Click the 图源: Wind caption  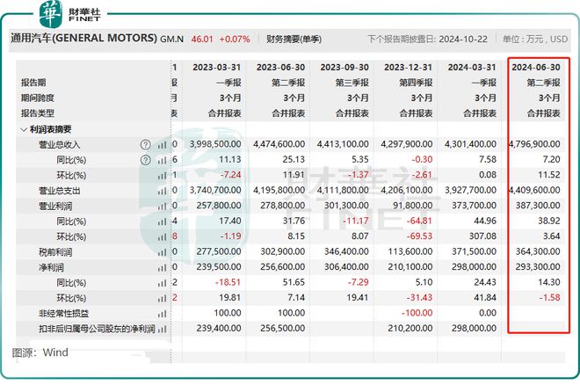pyautogui.click(x=40, y=352)
